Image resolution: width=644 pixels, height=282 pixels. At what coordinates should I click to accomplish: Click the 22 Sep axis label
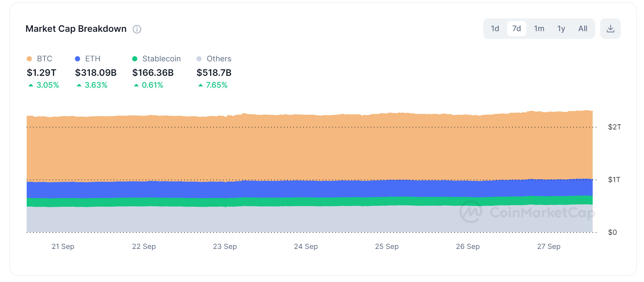tap(144, 247)
